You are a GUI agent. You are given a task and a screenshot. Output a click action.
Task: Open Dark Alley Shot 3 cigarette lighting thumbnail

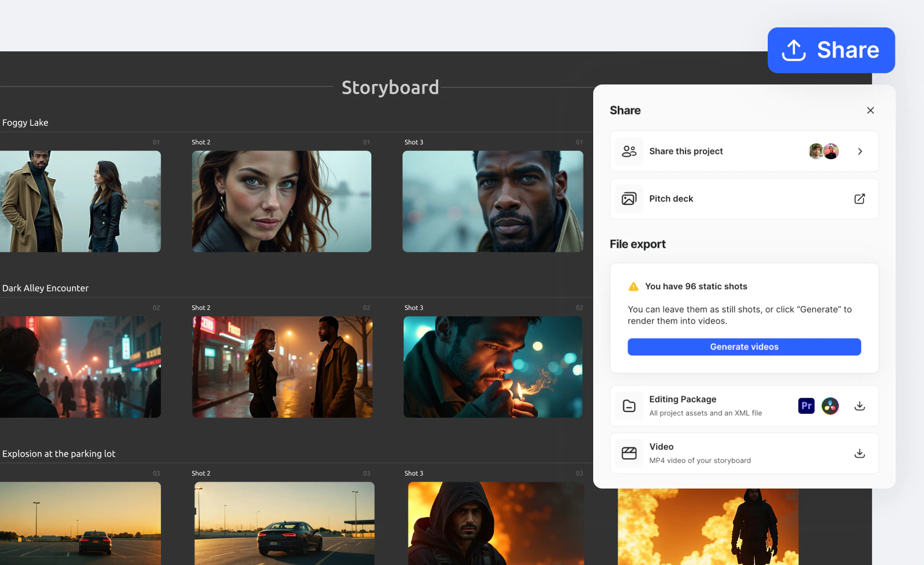tap(493, 367)
